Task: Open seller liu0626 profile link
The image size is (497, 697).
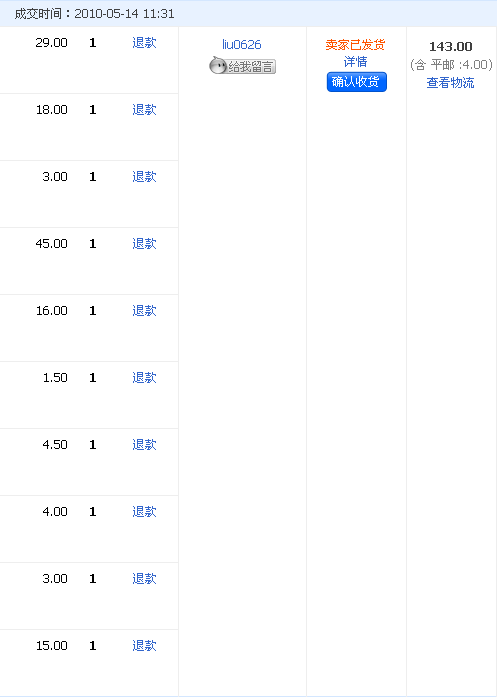Action: [242, 44]
